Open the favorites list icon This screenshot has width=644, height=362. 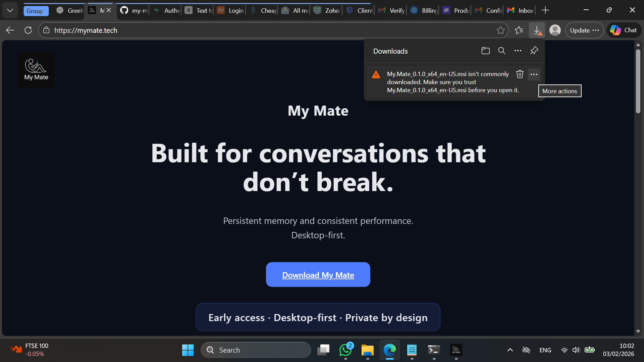tap(519, 31)
